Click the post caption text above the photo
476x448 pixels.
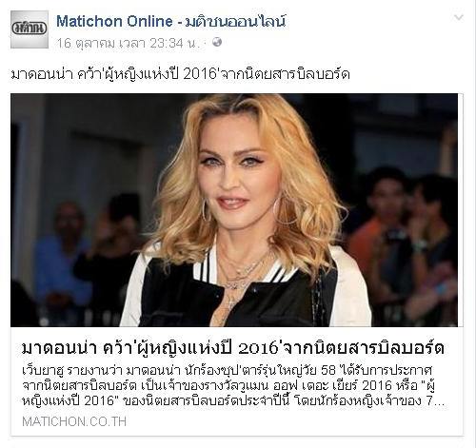click(x=180, y=74)
